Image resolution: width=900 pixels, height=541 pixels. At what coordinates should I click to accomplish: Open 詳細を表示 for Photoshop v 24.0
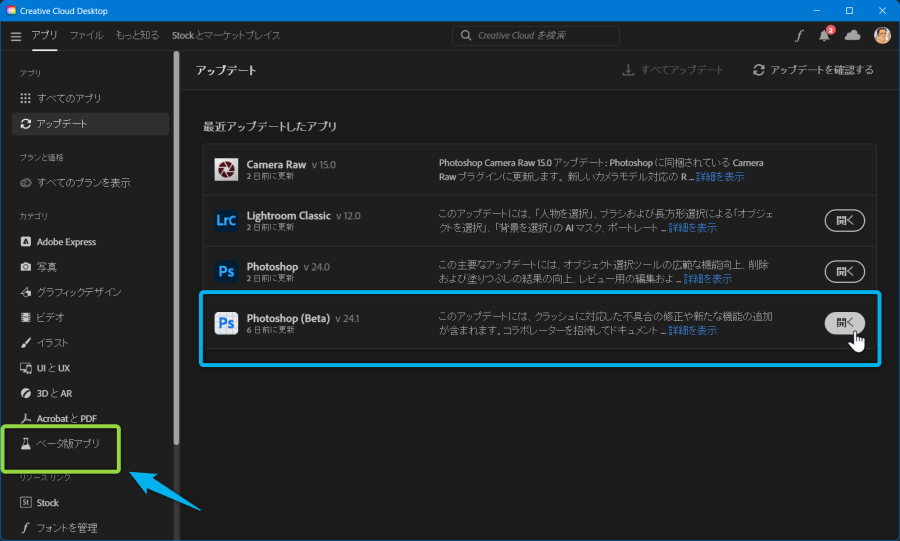point(708,279)
